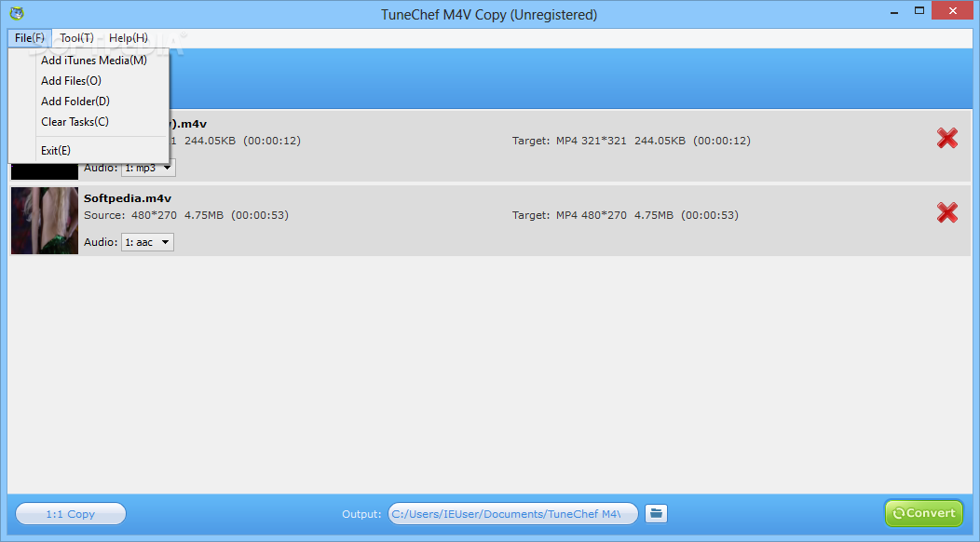The width and height of the screenshot is (980, 542).
Task: Close the TuneChef M4V Copy window
Action: 952,10
